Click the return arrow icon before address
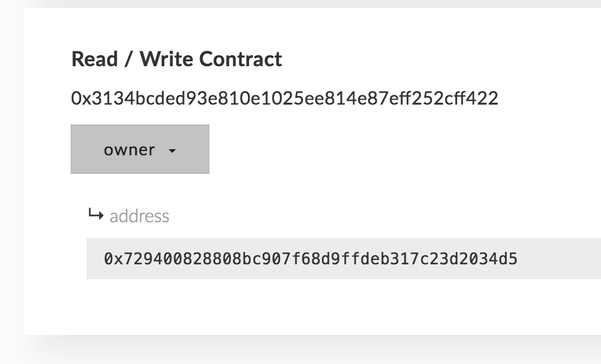The height and width of the screenshot is (364, 601). click(x=96, y=214)
